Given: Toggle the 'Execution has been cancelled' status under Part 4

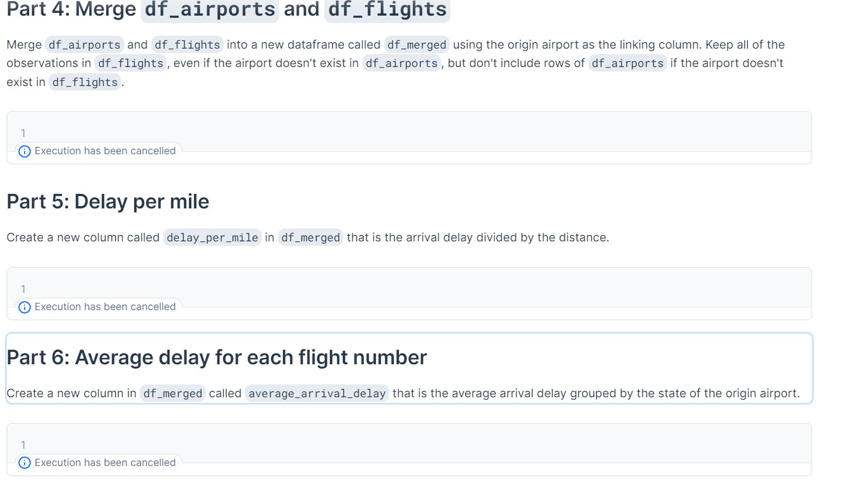Looking at the screenshot, I should tap(105, 150).
